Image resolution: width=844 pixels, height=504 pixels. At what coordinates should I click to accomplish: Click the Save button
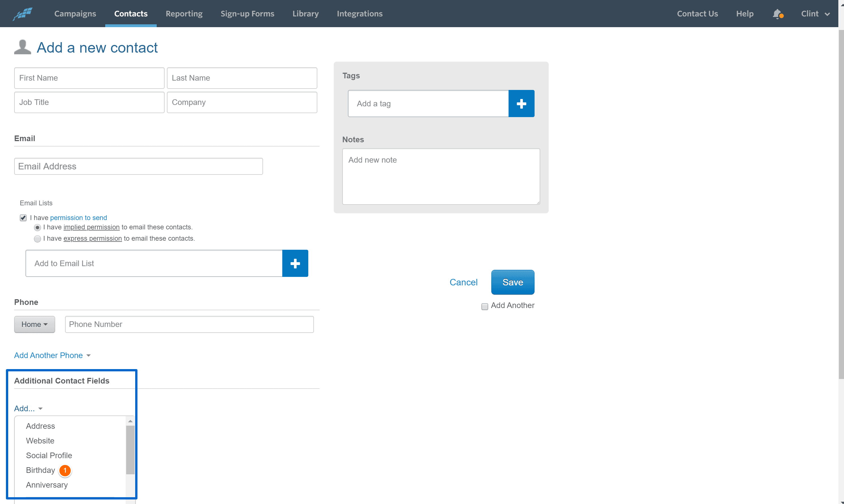513,282
